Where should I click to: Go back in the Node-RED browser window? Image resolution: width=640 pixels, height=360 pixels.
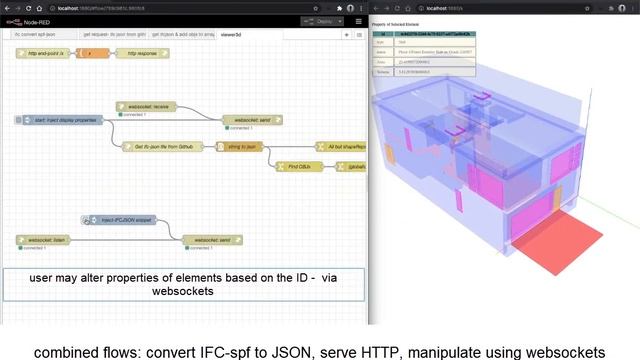click(x=7, y=8)
